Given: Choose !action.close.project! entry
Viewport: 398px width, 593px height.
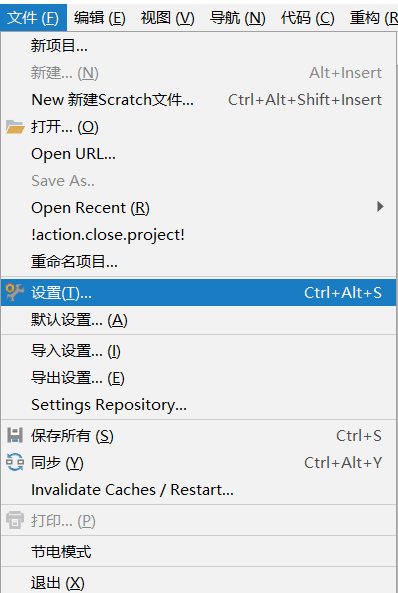Looking at the screenshot, I should [198, 235].
